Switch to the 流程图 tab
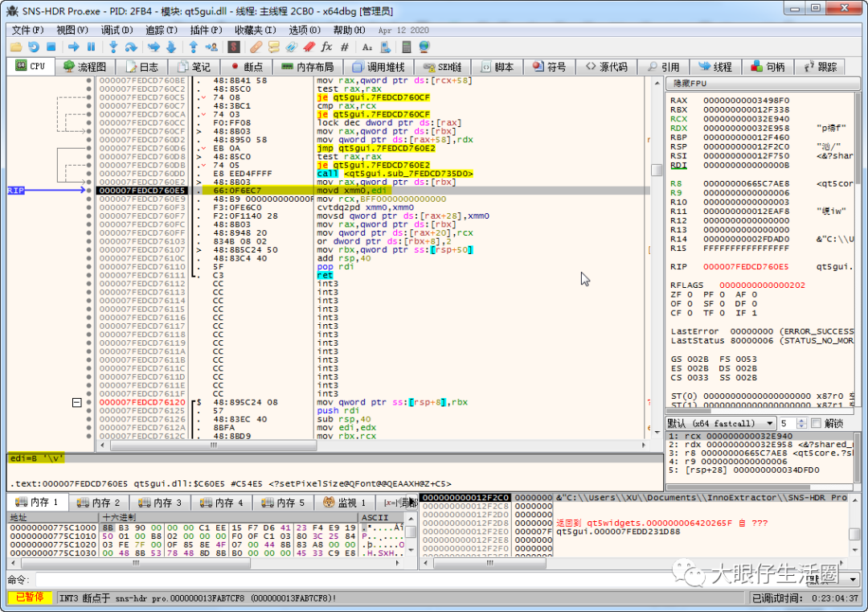 (84, 67)
